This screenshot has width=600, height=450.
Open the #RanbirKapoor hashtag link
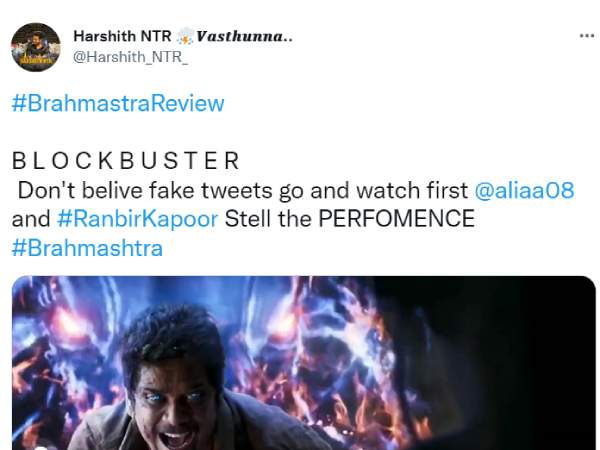137,219
